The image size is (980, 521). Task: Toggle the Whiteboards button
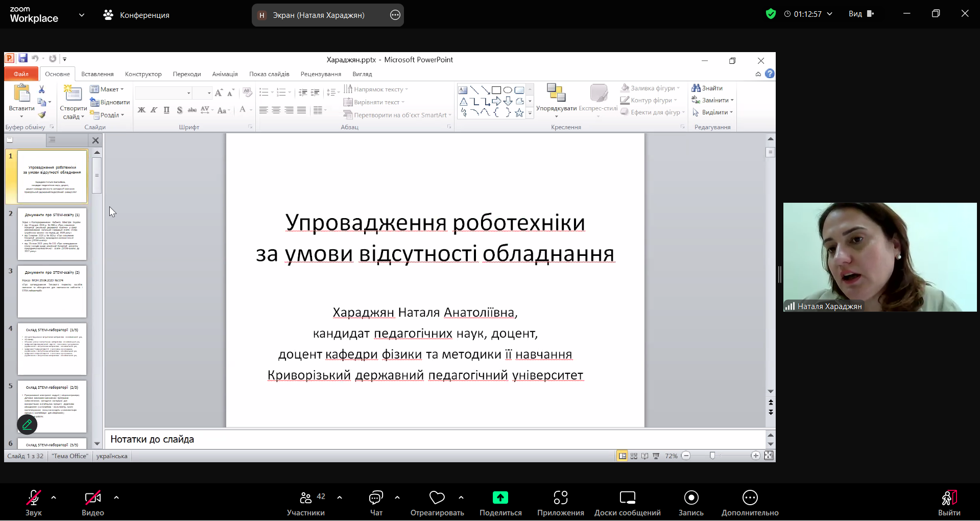click(x=627, y=498)
